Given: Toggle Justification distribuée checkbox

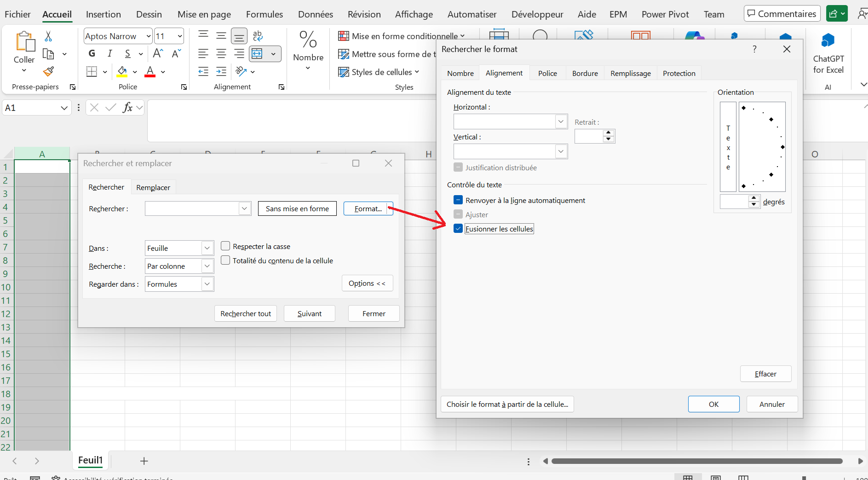Looking at the screenshot, I should [458, 168].
